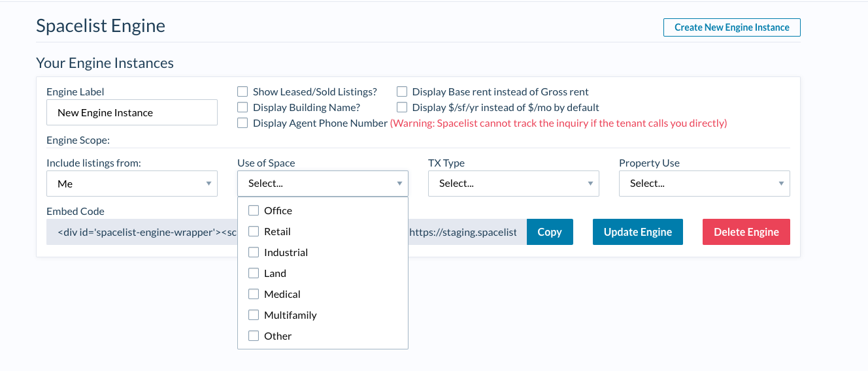
Task: Check Display Agent Phone Number option
Action: [x=242, y=123]
